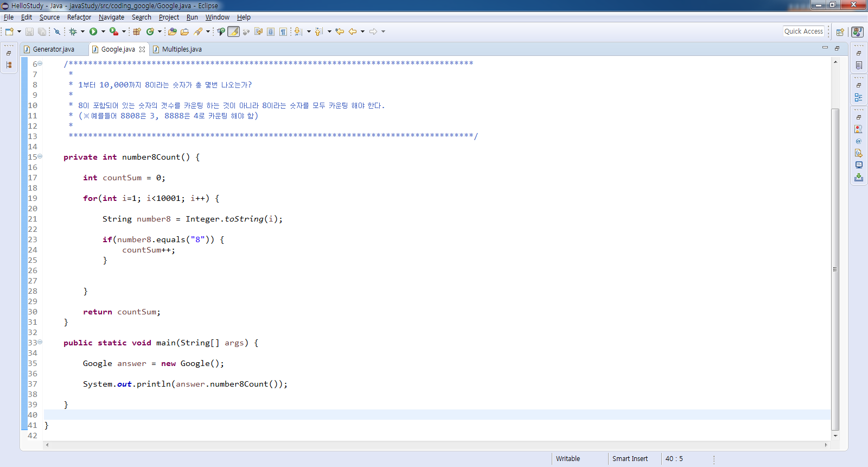
Task: Open the New wizard dropdown arrow
Action: [x=19, y=31]
